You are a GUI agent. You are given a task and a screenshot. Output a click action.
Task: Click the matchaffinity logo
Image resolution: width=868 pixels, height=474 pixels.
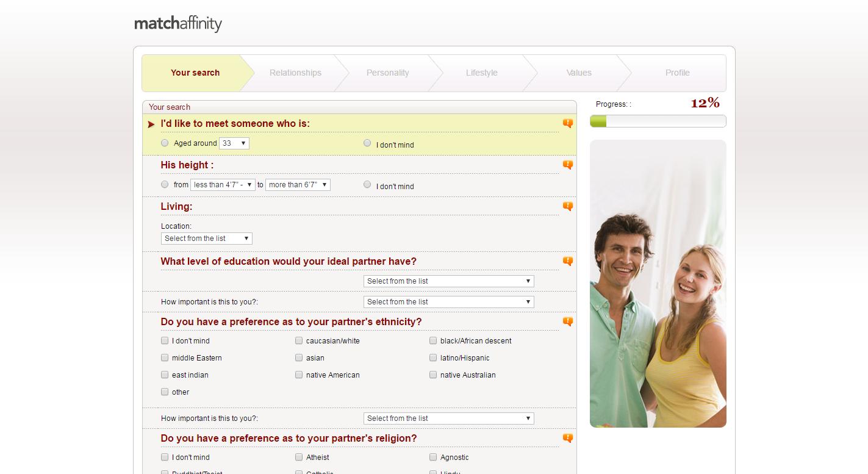178,24
